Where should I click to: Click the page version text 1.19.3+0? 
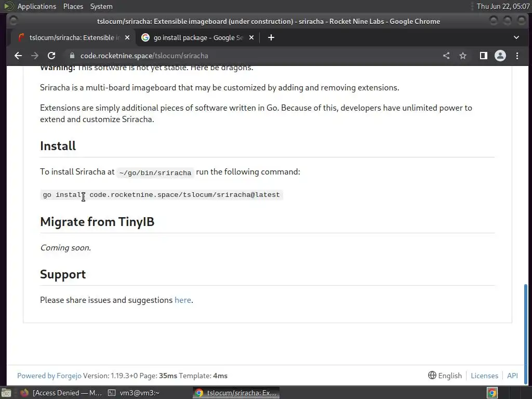[124, 376]
